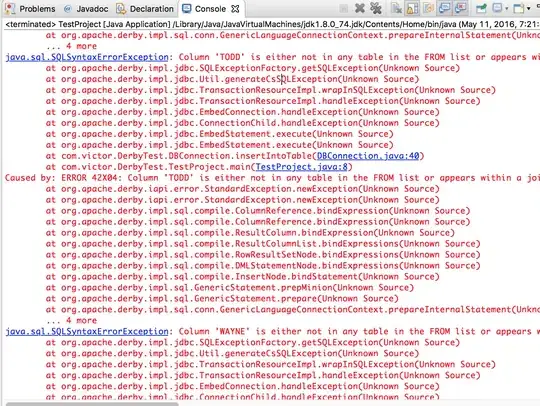Click the disabled Terminate button
The height and width of the screenshot is (406, 540).
pos(343,8)
